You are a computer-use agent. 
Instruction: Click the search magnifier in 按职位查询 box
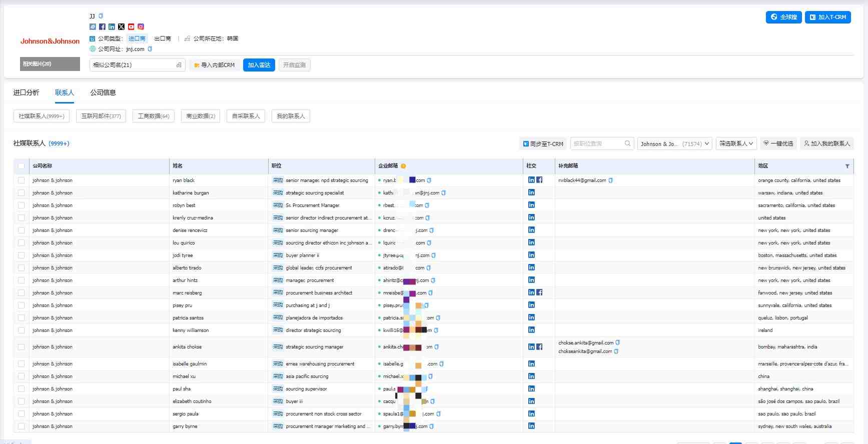pyautogui.click(x=627, y=143)
